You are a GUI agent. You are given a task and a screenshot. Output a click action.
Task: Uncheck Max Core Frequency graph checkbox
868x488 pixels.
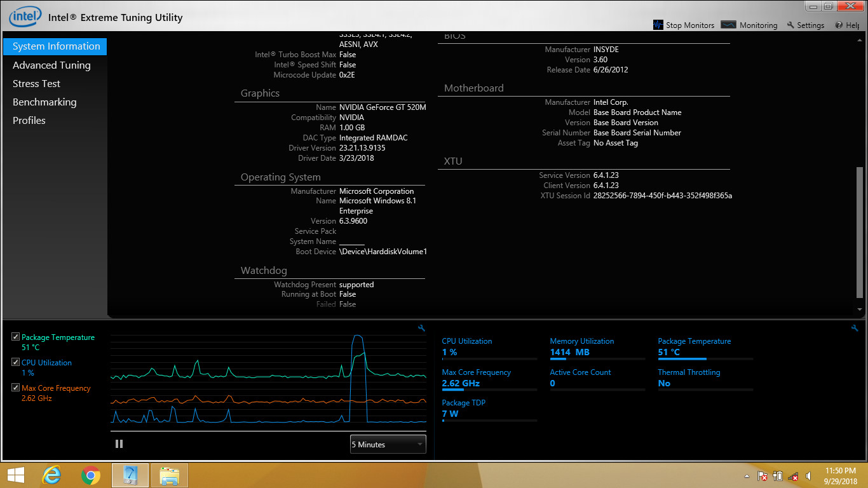(16, 388)
